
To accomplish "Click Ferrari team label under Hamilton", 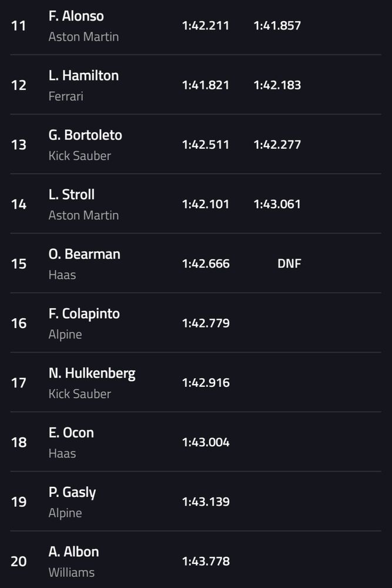I will tap(66, 96).
